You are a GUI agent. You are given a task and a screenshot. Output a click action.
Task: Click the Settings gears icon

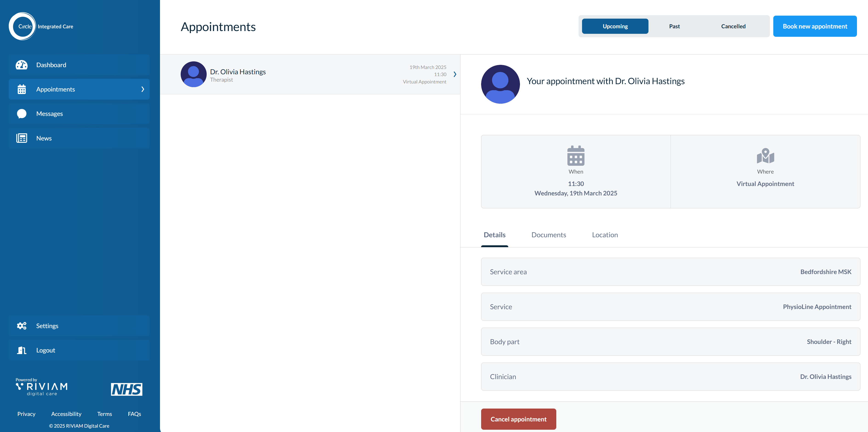(x=22, y=326)
